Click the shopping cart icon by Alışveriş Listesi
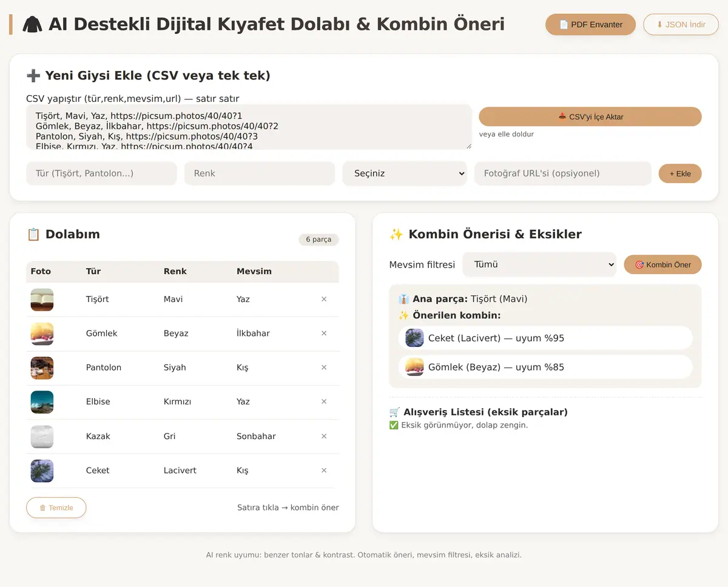 [395, 412]
